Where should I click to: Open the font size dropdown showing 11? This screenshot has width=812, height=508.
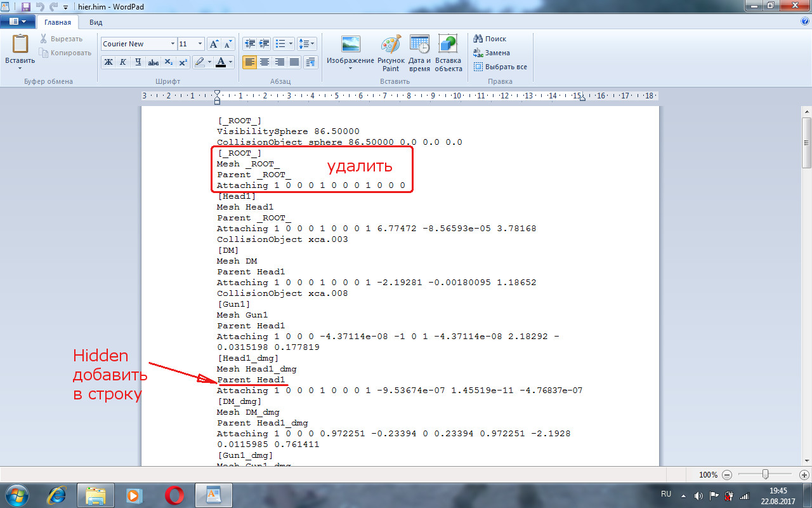200,44
